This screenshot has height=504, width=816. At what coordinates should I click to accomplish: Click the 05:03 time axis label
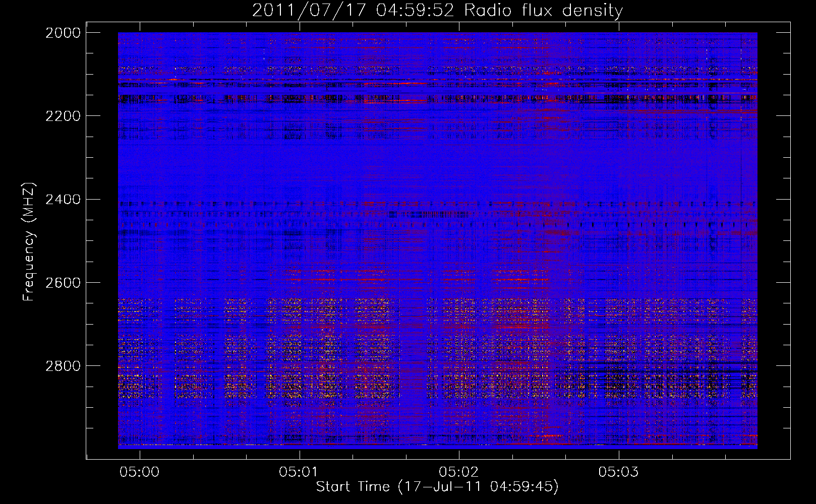pyautogui.click(x=618, y=472)
